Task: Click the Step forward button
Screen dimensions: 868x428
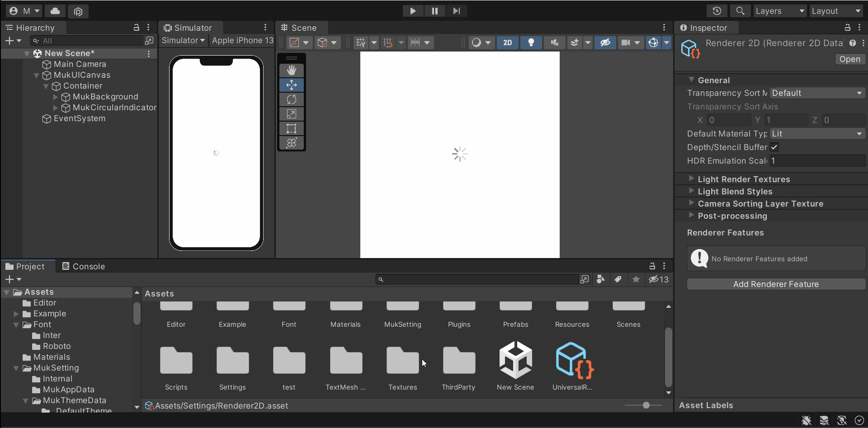Action: click(x=457, y=11)
